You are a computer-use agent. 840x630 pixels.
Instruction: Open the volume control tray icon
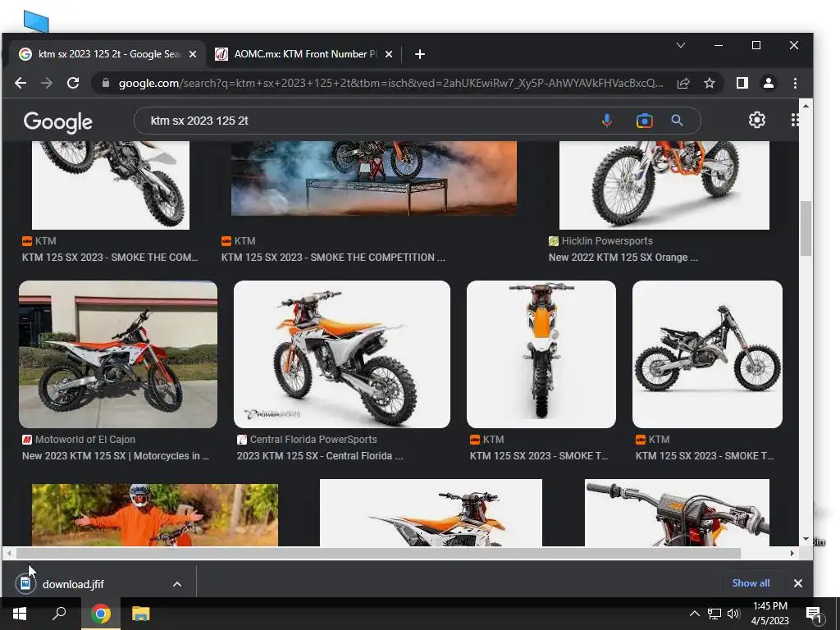click(x=733, y=614)
